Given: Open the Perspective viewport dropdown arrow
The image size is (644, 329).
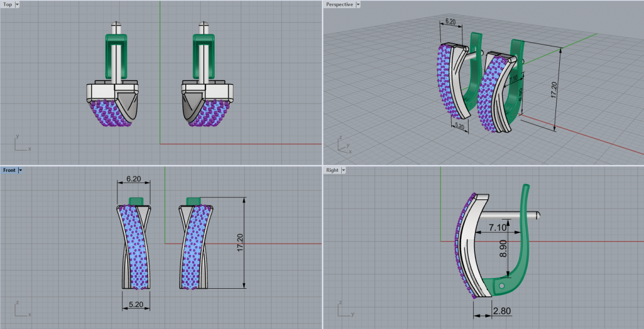Looking at the screenshot, I should point(358,4).
